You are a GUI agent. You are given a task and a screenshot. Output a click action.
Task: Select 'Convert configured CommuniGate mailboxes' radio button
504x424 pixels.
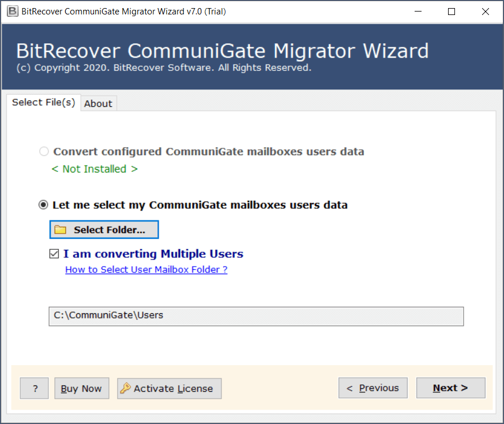(44, 152)
